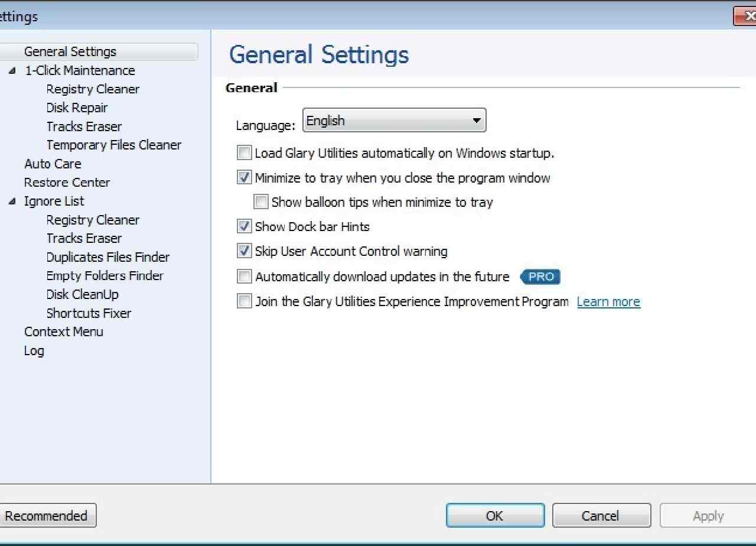Enable Show balloon tips when minimize to tray
The width and height of the screenshot is (756, 546).
pyautogui.click(x=260, y=202)
